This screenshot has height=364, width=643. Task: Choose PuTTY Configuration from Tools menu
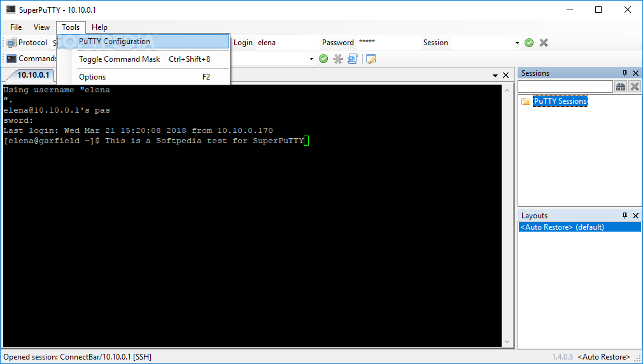click(x=143, y=41)
